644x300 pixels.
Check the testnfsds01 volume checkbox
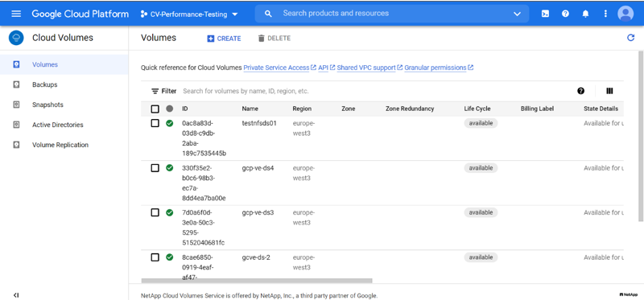point(155,123)
